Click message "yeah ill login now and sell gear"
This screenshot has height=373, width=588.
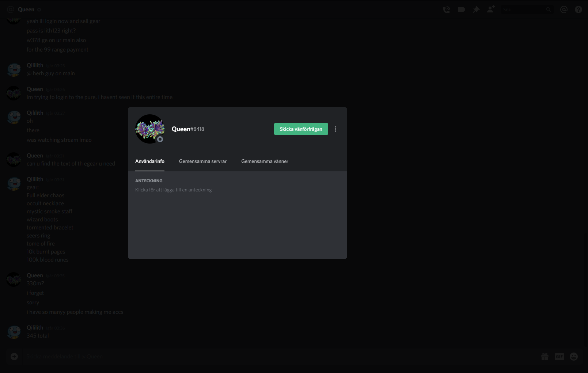[x=64, y=21]
